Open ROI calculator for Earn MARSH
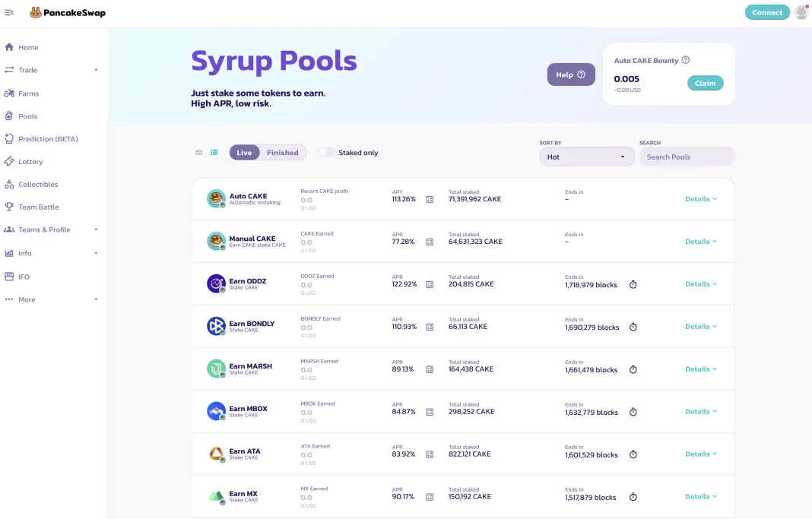This screenshot has height=519, width=812. click(430, 369)
